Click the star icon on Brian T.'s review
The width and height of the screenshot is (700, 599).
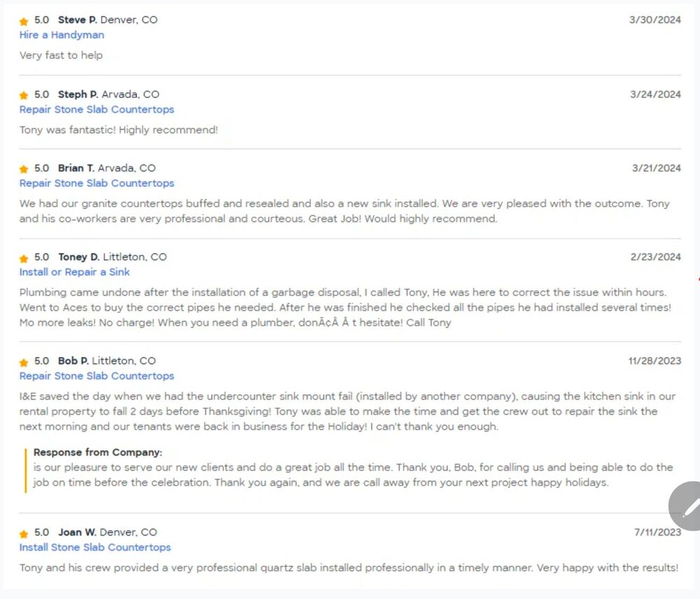tap(24, 169)
